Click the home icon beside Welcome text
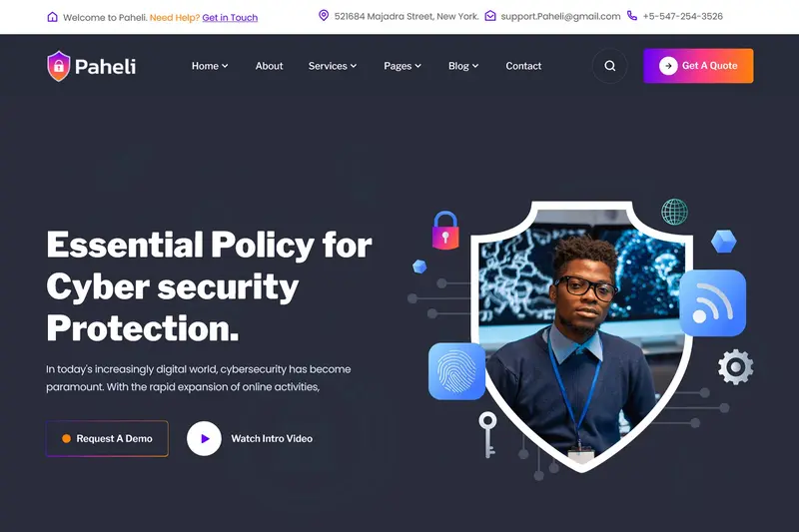 [x=53, y=17]
